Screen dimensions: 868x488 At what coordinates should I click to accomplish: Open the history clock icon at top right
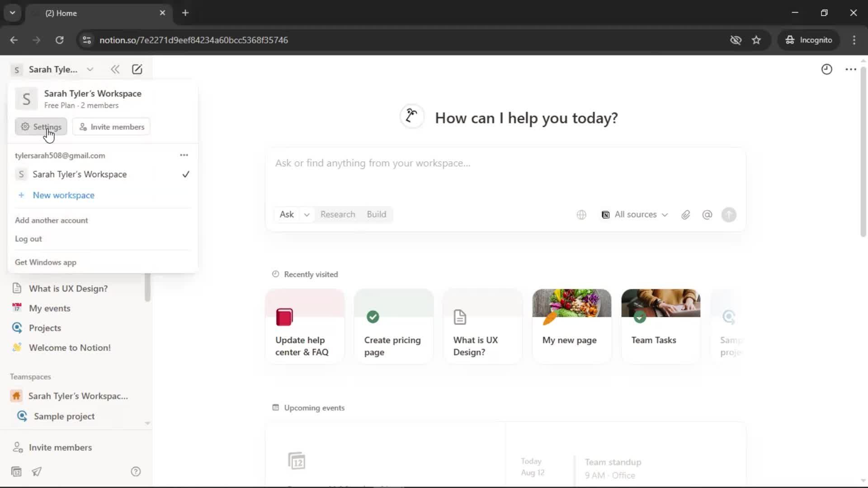pos(826,69)
